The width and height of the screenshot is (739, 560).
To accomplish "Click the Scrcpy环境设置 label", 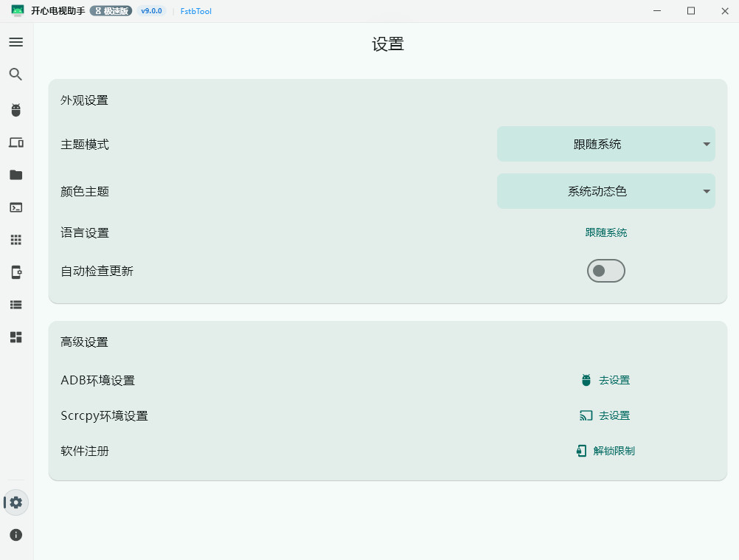I will pos(104,416).
